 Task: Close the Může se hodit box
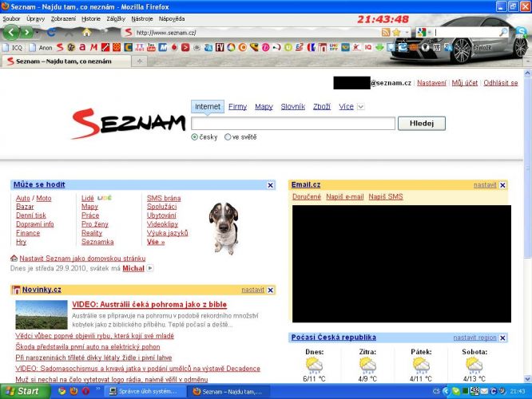(271, 185)
